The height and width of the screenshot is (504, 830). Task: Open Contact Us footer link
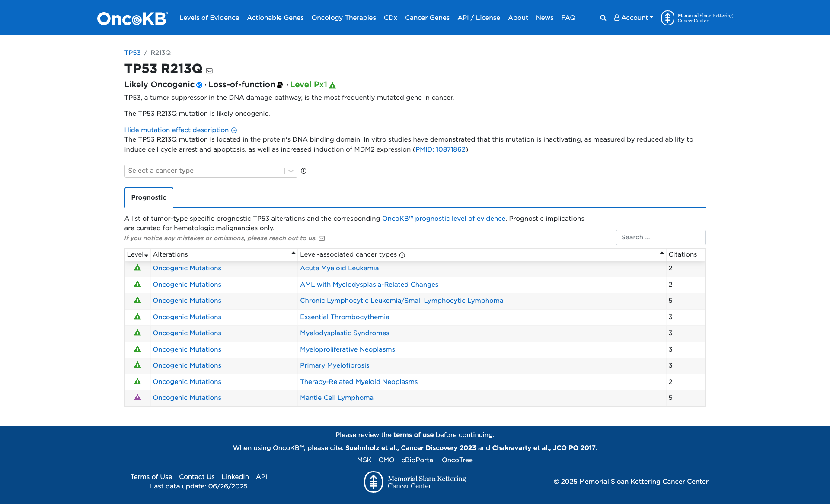coord(197,477)
